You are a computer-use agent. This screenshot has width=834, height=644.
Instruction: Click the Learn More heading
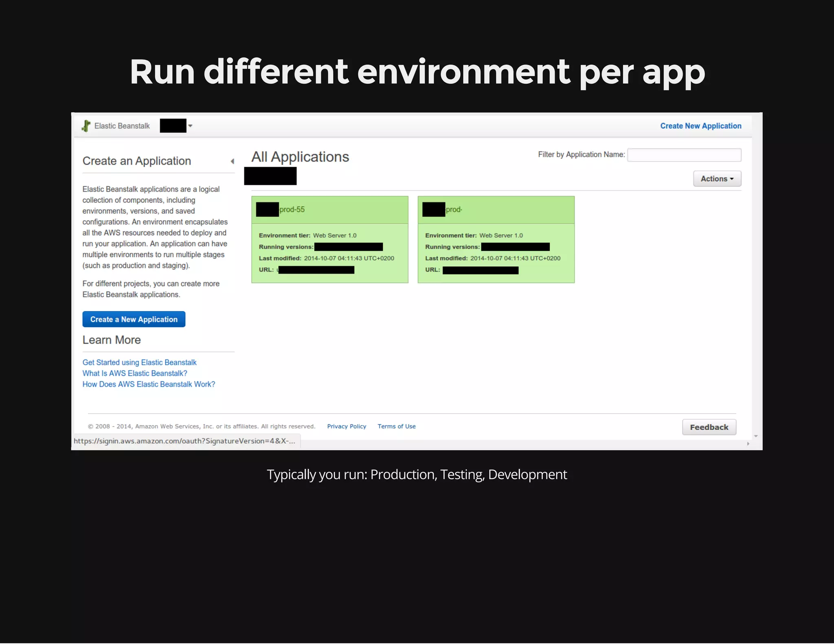[x=112, y=340]
